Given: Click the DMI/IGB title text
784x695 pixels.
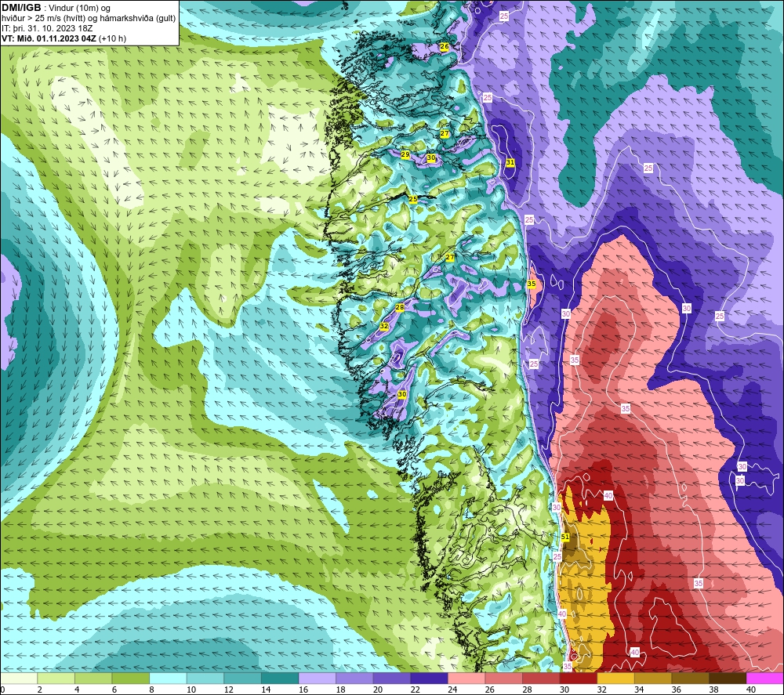Looking at the screenshot, I should point(21,8).
